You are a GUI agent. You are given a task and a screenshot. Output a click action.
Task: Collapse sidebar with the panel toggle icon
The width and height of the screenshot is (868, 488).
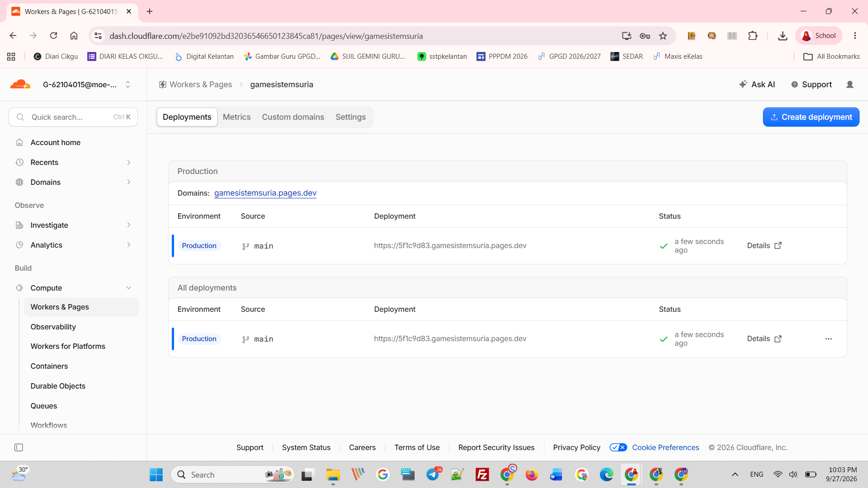(19, 447)
